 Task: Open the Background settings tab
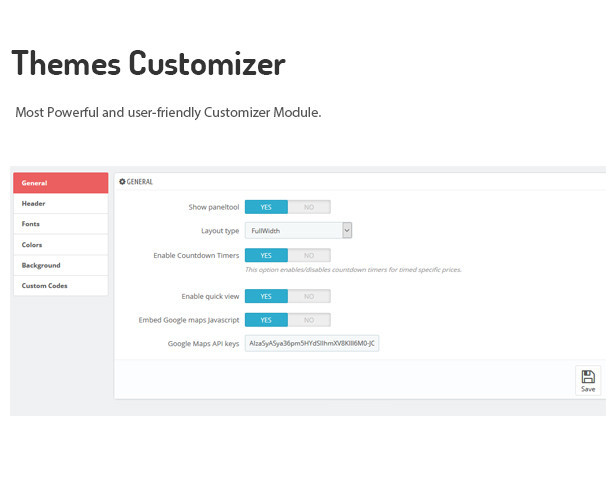pos(60,265)
